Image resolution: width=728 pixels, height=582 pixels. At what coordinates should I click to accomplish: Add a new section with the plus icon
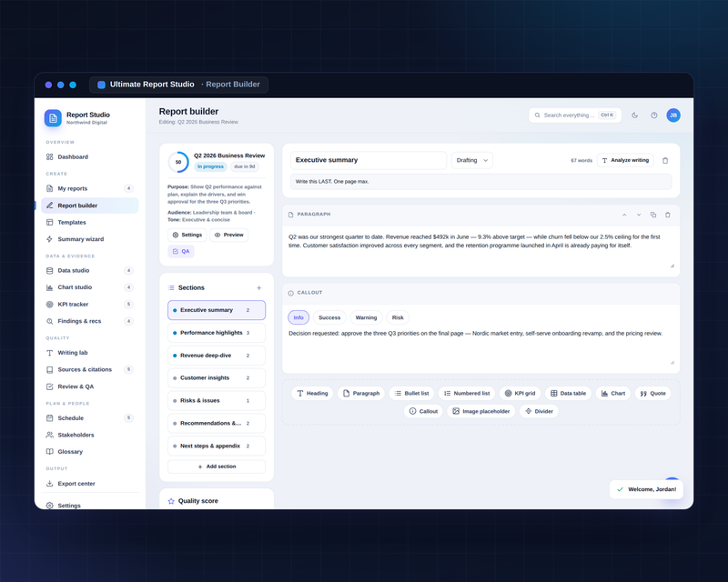tap(259, 287)
